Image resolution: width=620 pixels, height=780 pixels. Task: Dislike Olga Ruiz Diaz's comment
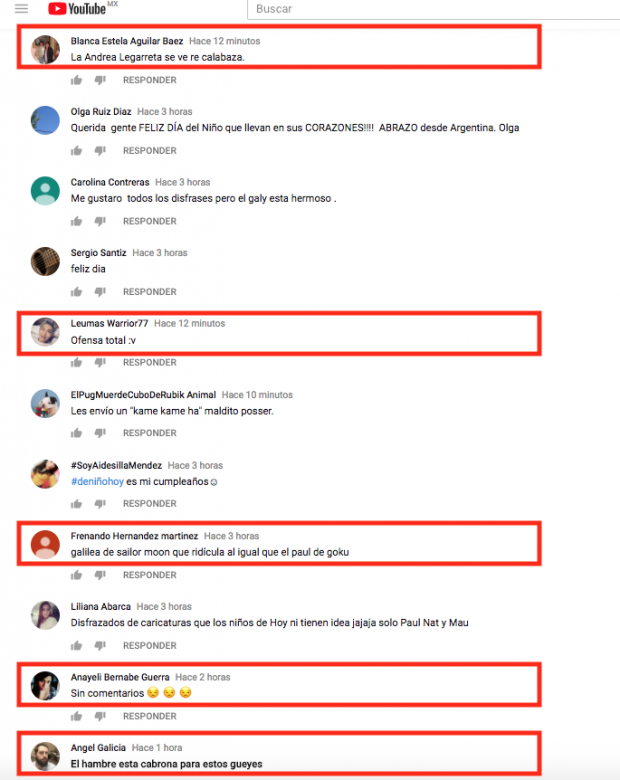point(100,151)
